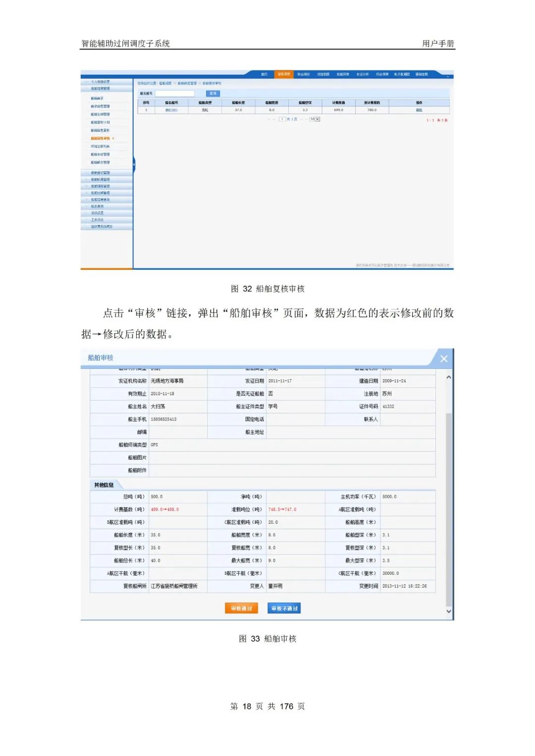535x756 pixels.
Task: Focus the 船名船号 search input field
Action: pos(174,93)
